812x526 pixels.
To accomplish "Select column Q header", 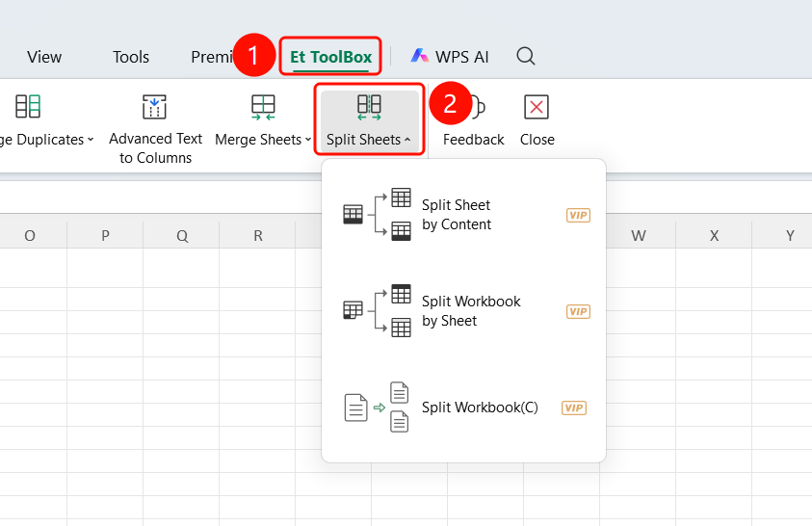I will point(182,236).
